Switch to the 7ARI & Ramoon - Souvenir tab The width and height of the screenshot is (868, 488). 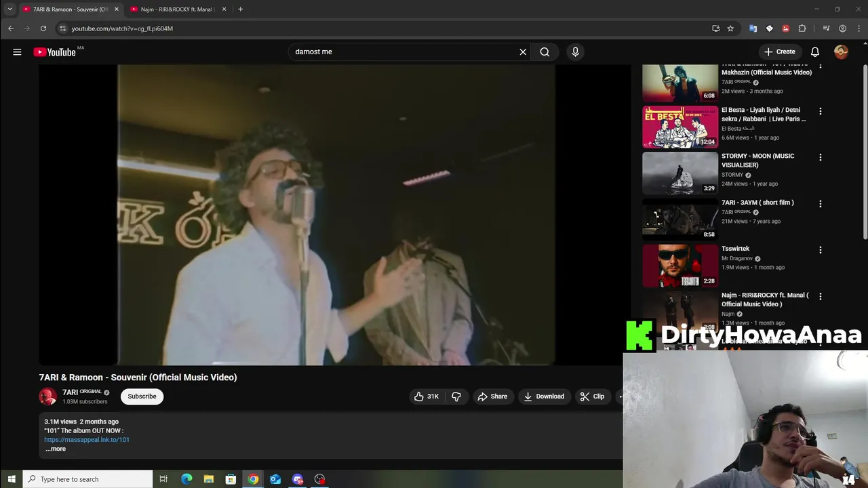[71, 9]
